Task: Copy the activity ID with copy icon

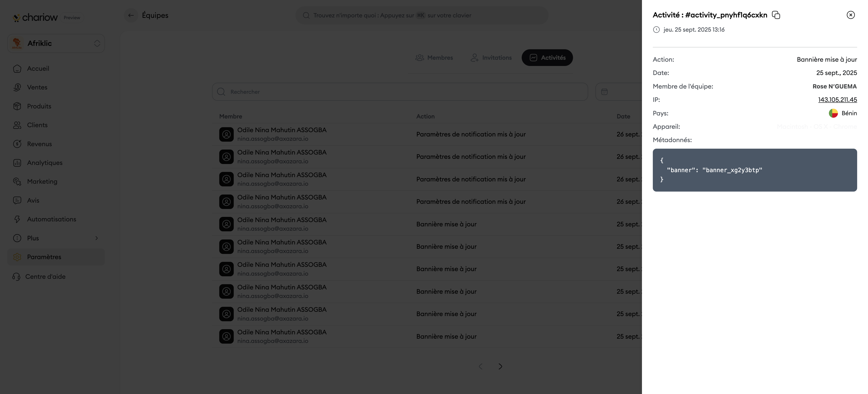Action: coord(776,15)
